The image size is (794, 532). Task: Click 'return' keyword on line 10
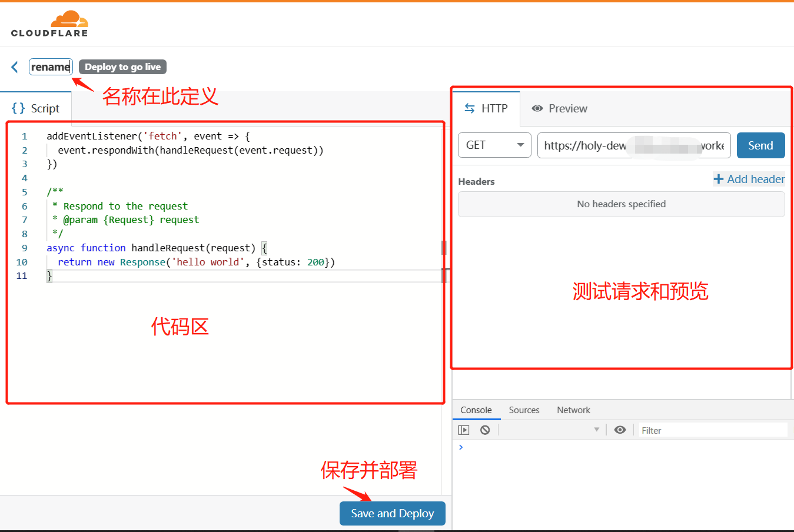[75, 262]
